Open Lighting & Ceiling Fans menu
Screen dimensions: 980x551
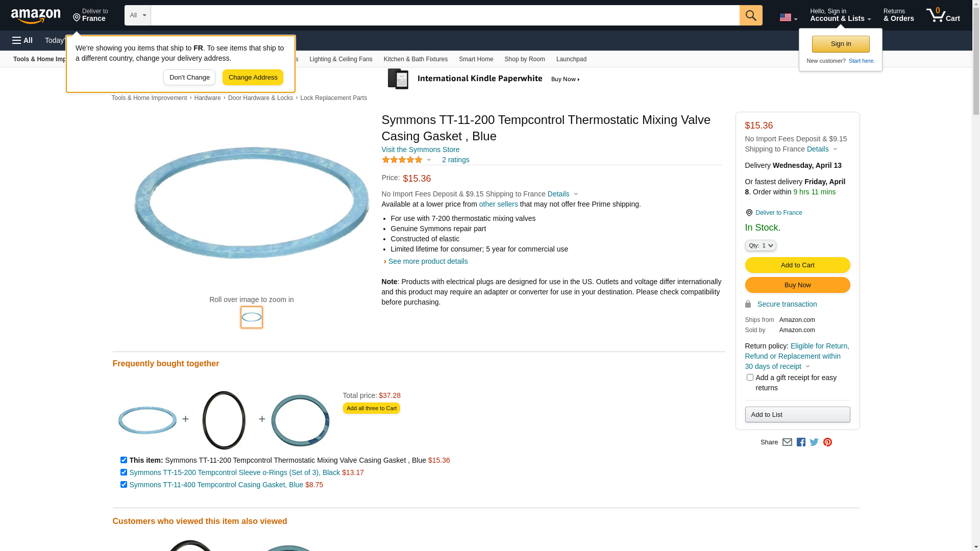[x=340, y=59]
